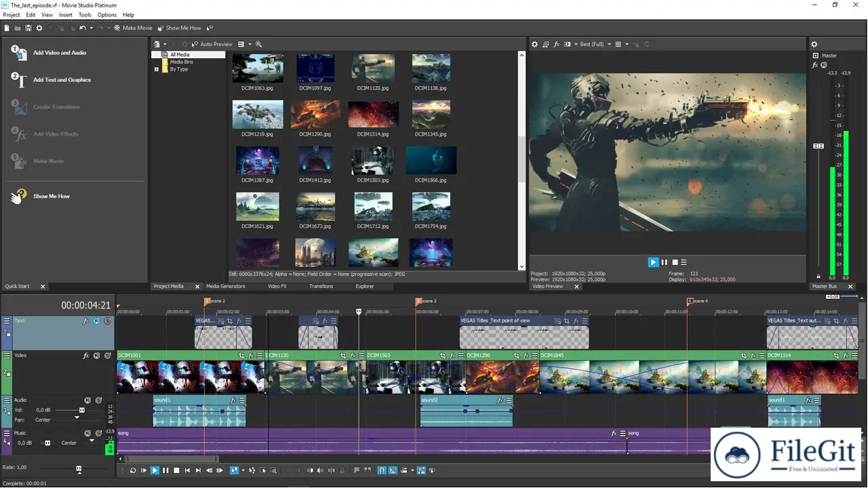The width and height of the screenshot is (868, 488).
Task: Switch to Media Generators tab
Action: coord(225,286)
